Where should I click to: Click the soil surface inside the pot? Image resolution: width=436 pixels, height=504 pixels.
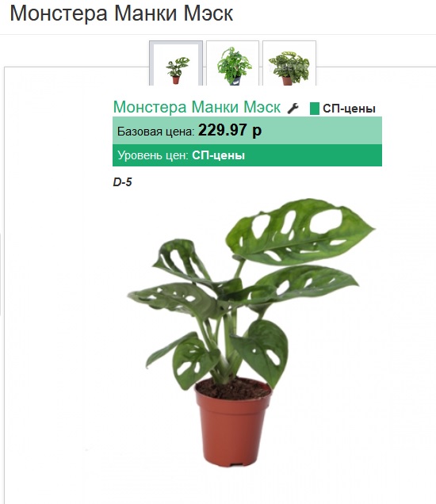coord(234,388)
